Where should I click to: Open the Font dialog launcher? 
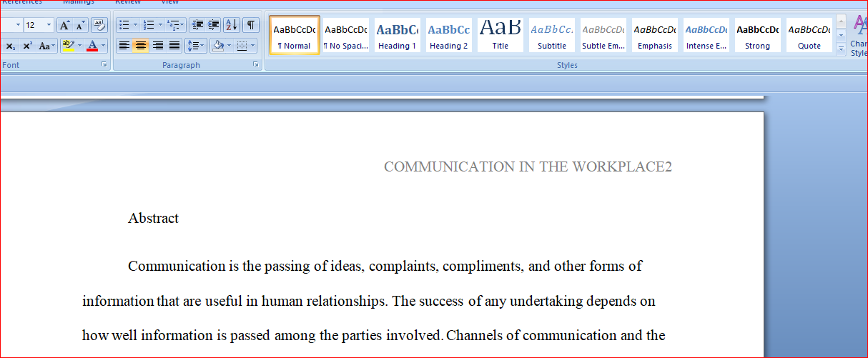[104, 64]
